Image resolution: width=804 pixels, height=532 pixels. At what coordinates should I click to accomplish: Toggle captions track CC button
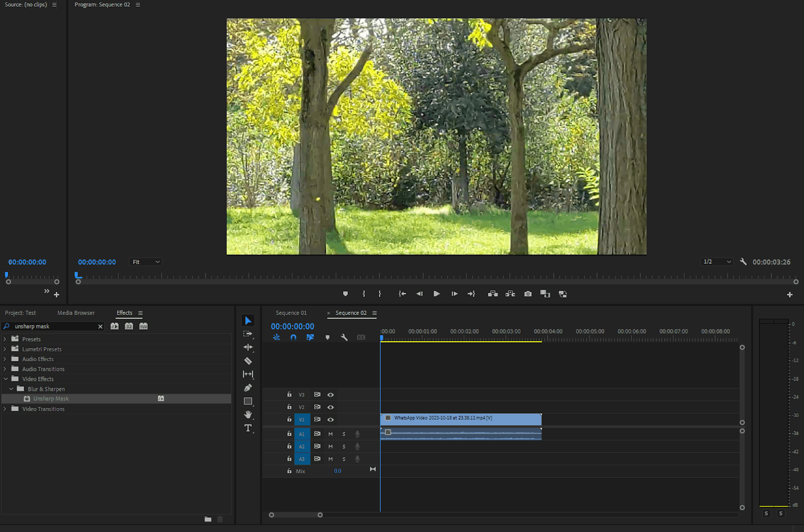361,338
